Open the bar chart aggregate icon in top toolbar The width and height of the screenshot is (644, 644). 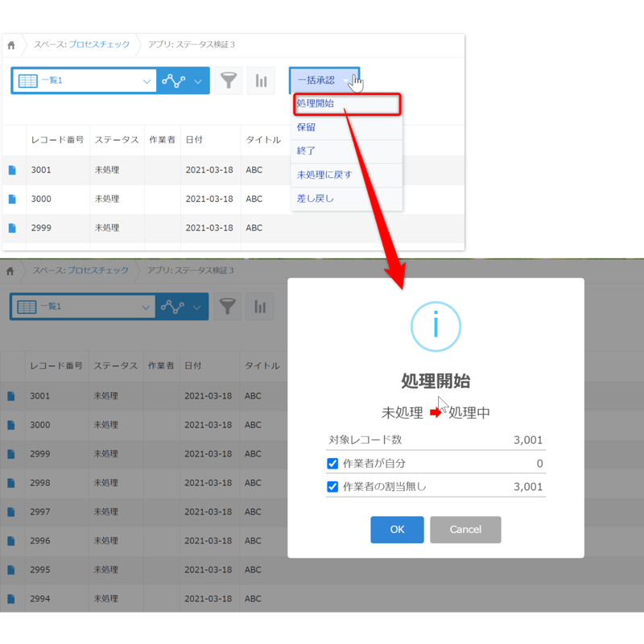(x=261, y=80)
